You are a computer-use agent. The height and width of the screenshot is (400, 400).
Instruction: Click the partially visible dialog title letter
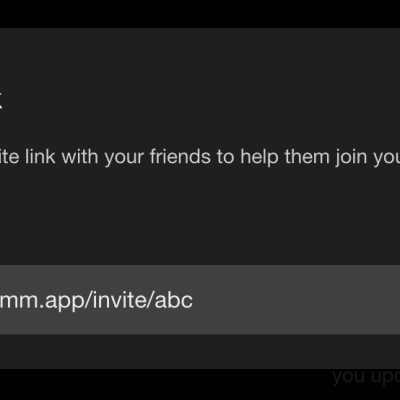[1, 102]
